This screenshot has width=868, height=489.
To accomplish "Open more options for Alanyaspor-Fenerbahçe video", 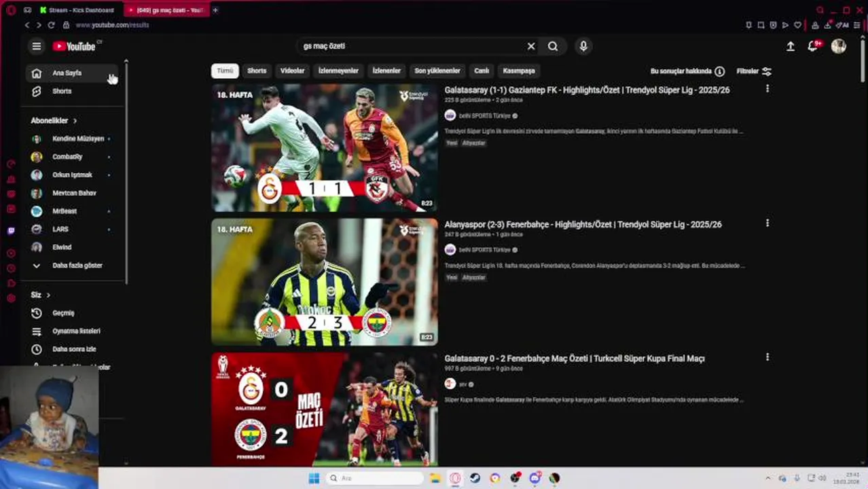I will coord(767,223).
